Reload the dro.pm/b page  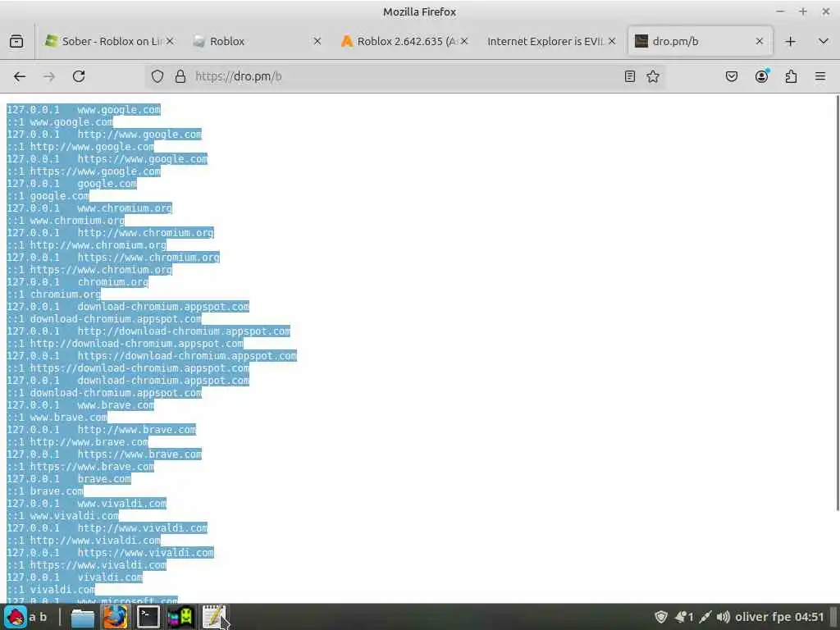(79, 76)
